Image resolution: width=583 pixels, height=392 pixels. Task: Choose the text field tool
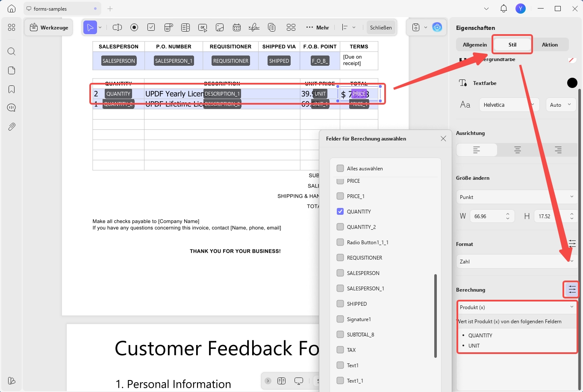(117, 27)
